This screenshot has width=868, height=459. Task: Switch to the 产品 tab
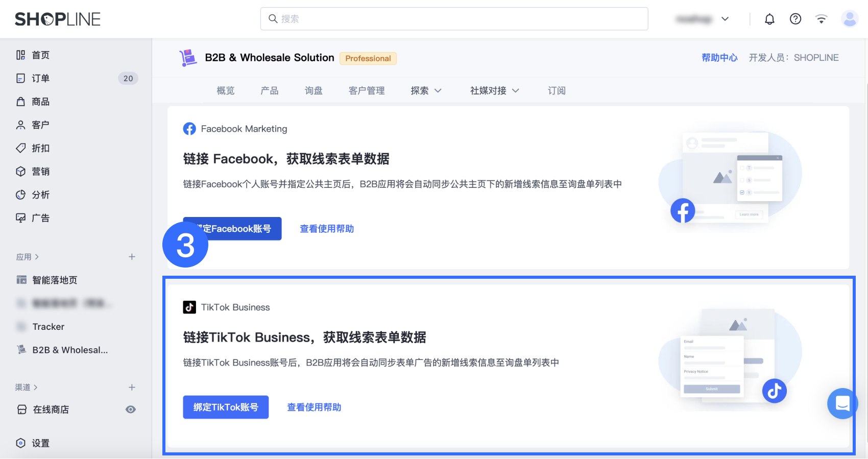270,91
